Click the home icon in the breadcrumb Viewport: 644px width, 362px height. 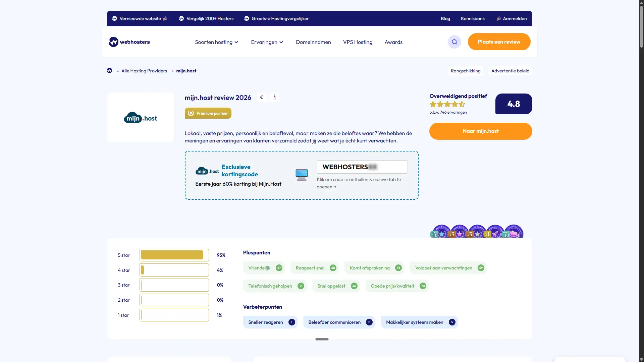pyautogui.click(x=109, y=70)
